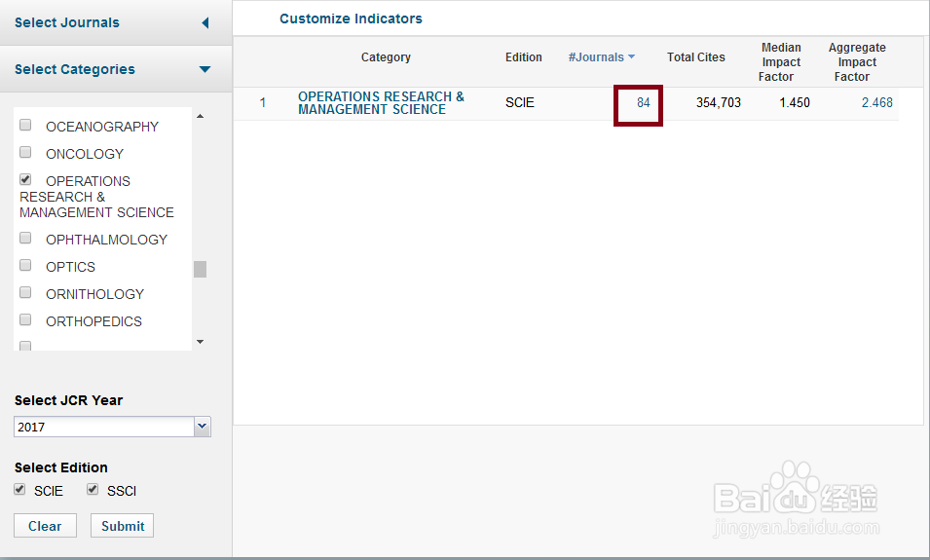Click the ORNITHOLOGY category label

[94, 294]
